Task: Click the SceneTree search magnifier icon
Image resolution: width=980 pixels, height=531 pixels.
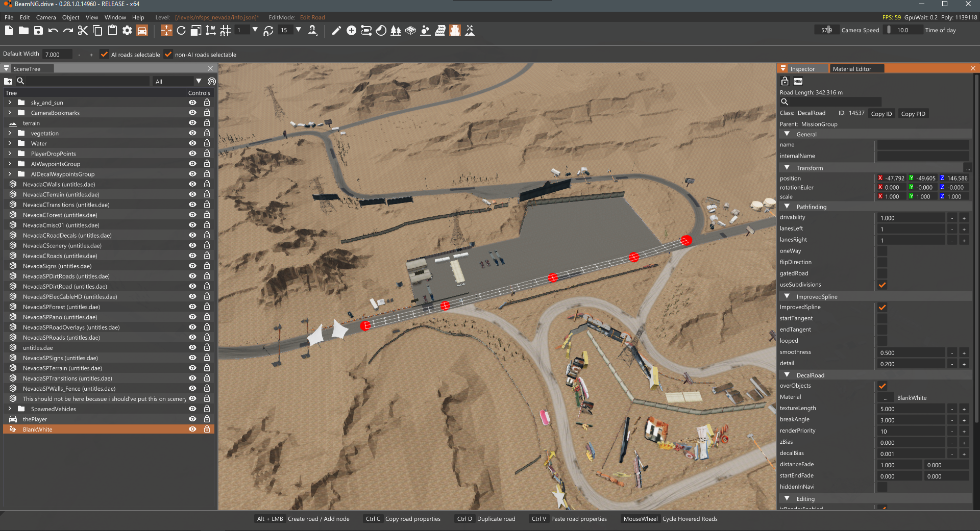Action: pos(20,81)
